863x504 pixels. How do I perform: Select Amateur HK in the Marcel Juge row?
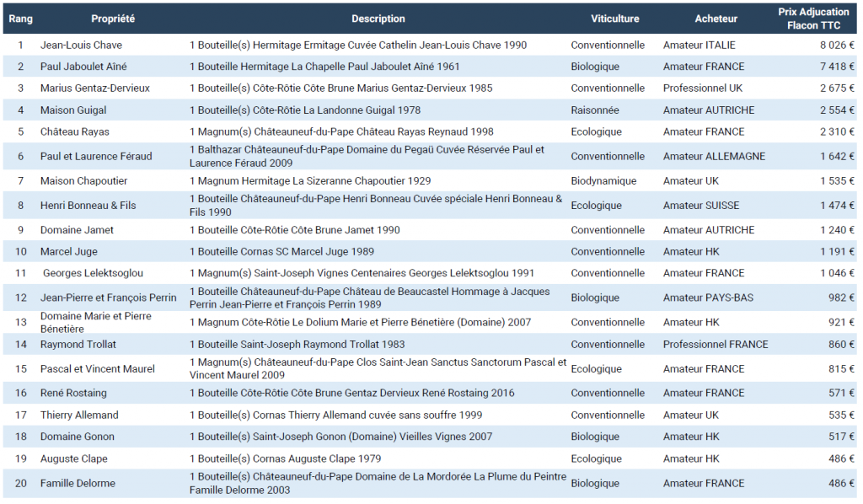[691, 251]
